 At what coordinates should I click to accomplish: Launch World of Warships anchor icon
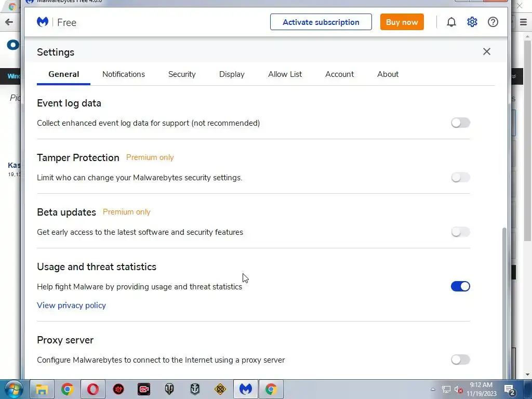click(x=195, y=389)
